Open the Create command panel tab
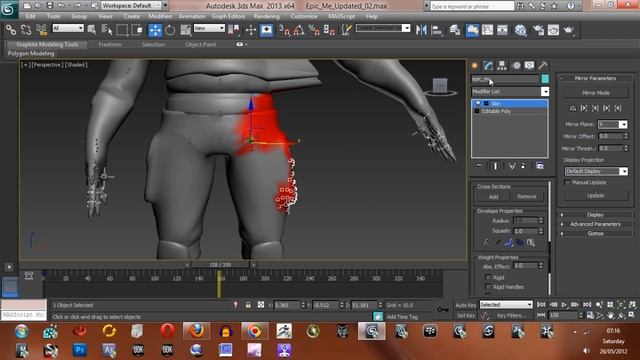The image size is (640, 360). (475, 65)
